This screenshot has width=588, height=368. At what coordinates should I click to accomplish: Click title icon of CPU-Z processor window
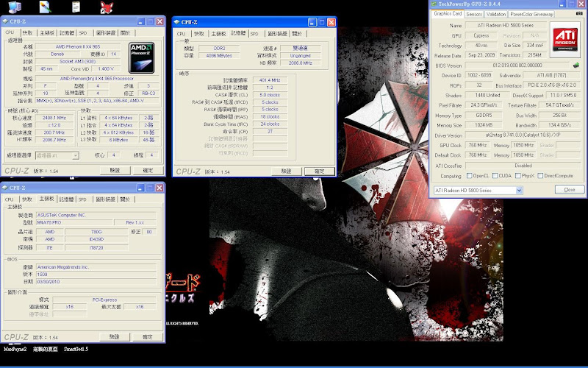click(5, 21)
